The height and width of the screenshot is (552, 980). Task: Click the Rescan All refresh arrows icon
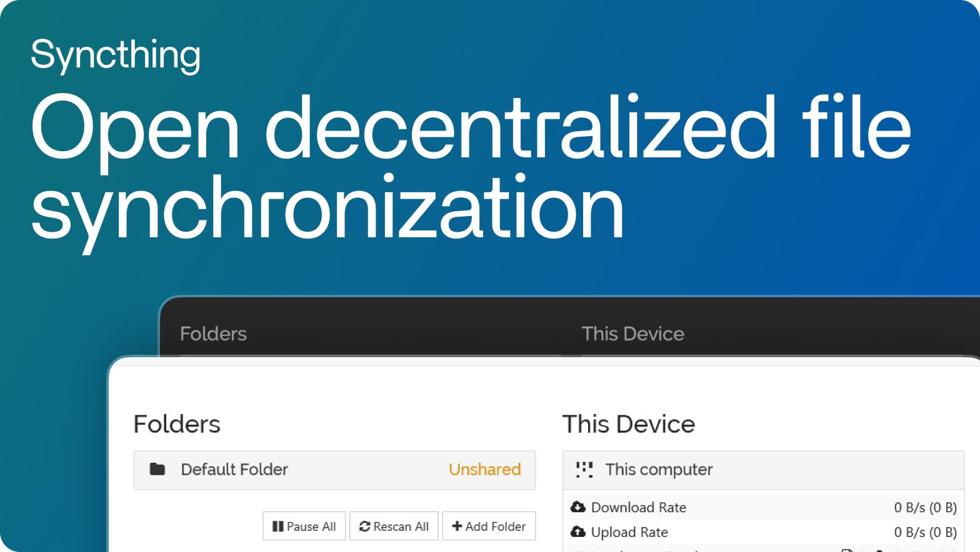coord(365,526)
